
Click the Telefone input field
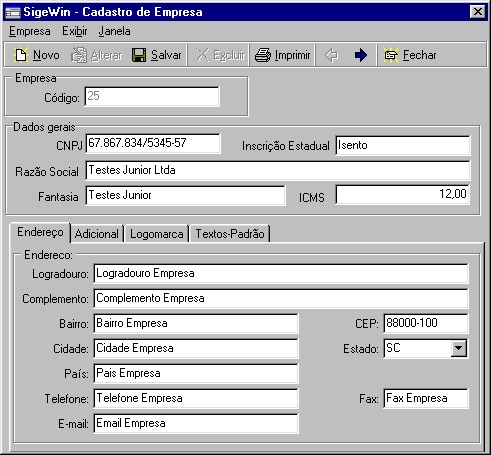click(x=196, y=399)
